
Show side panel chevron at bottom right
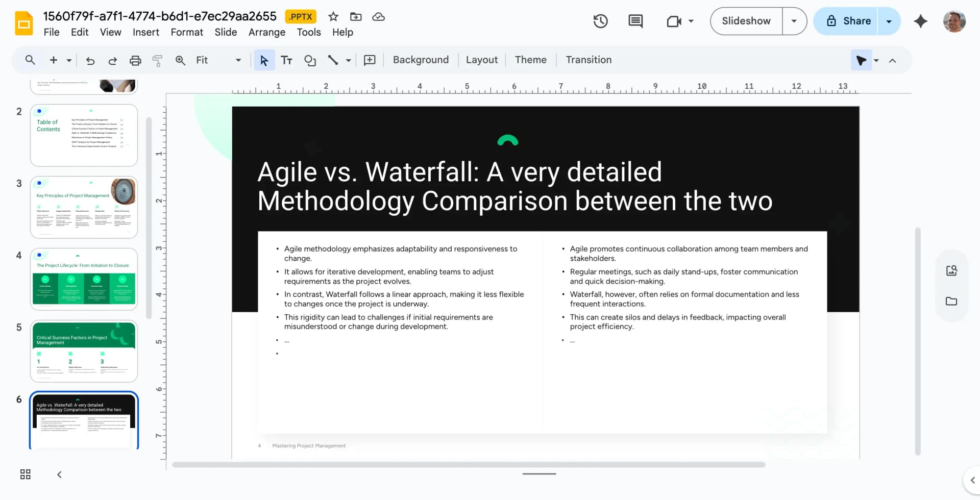click(x=972, y=480)
